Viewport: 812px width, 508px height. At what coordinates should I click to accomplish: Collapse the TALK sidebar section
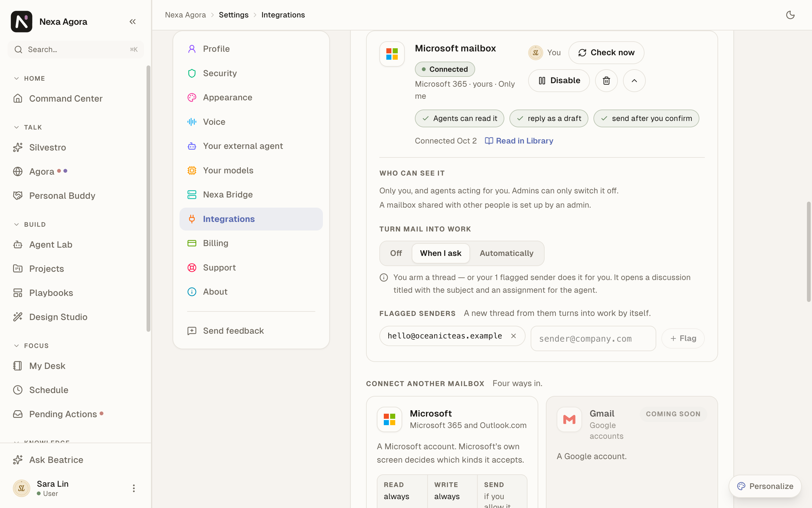(x=28, y=127)
